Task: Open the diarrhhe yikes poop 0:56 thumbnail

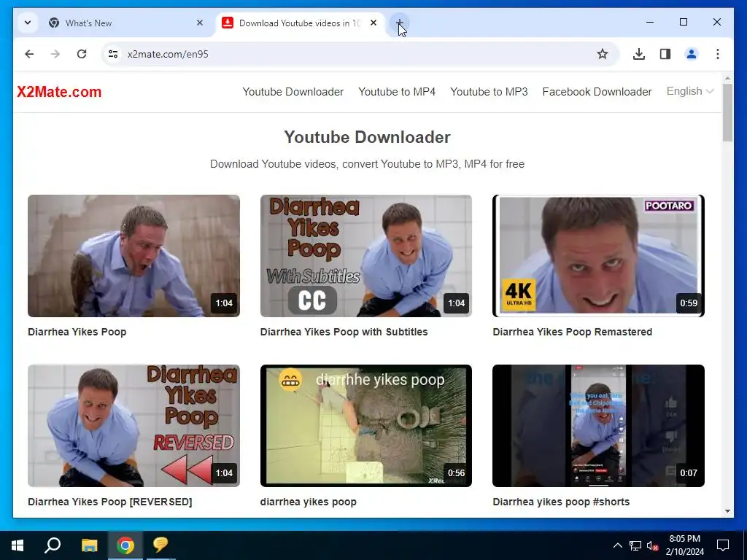Action: point(366,426)
